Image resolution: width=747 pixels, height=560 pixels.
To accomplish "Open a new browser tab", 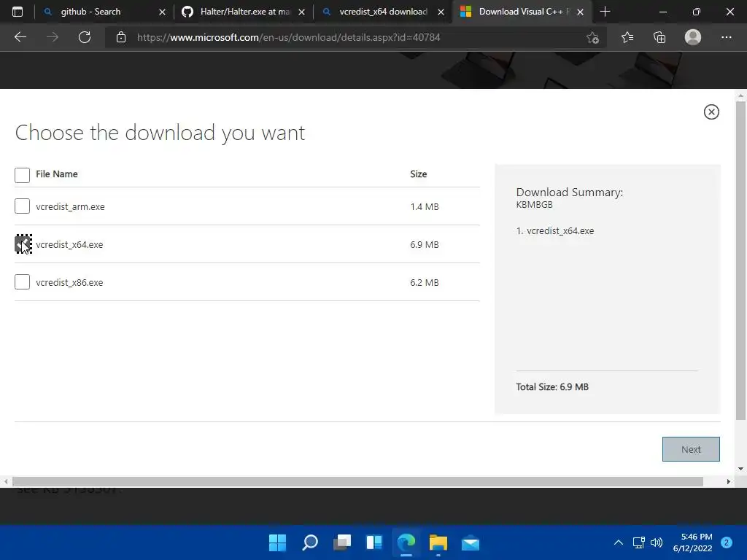I will pos(605,12).
